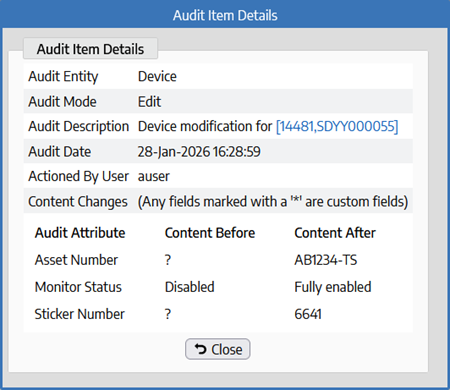Select the 'AB1234-TS' asset number value

(326, 260)
